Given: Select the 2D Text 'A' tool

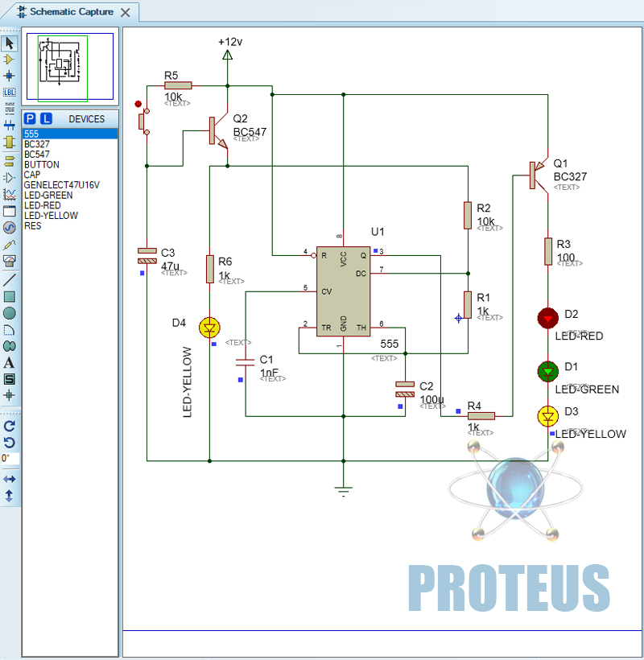Looking at the screenshot, I should tap(10, 362).
